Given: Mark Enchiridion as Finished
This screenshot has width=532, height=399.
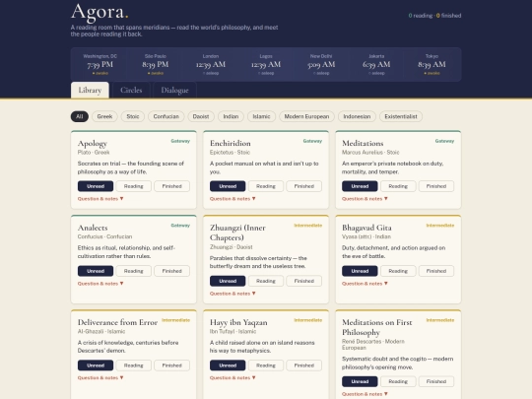Looking at the screenshot, I should tap(304, 186).
